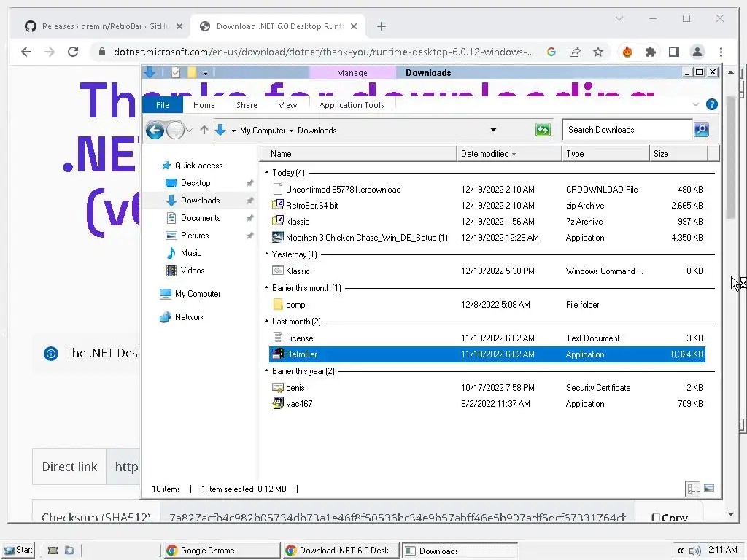Viewport: 747px width, 560px height.
Task: Open the File ribbon tab
Action: point(163,105)
